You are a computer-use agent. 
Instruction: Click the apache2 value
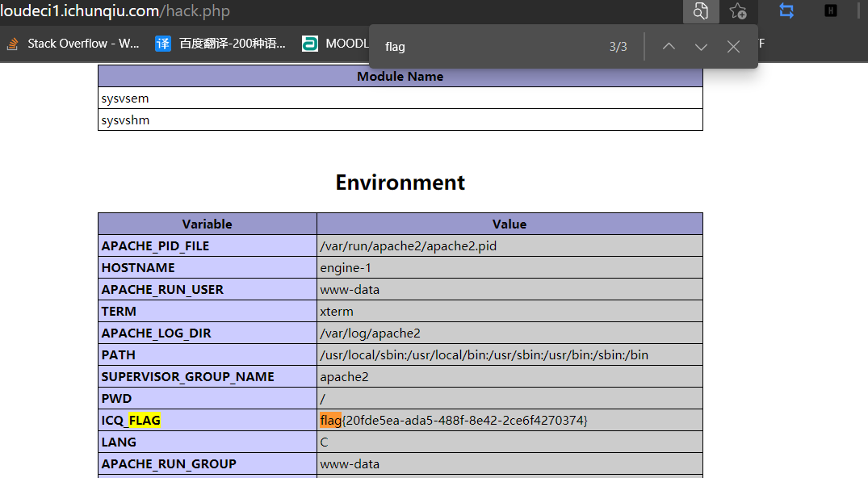(344, 376)
